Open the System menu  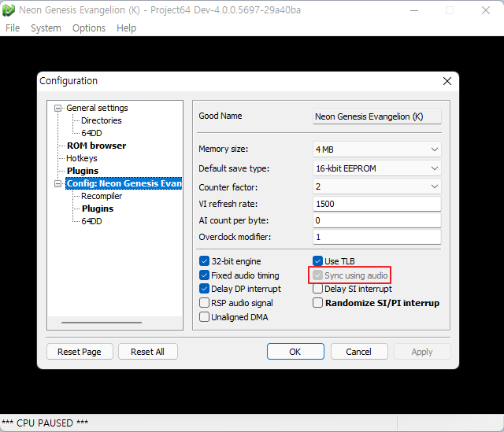(x=46, y=28)
